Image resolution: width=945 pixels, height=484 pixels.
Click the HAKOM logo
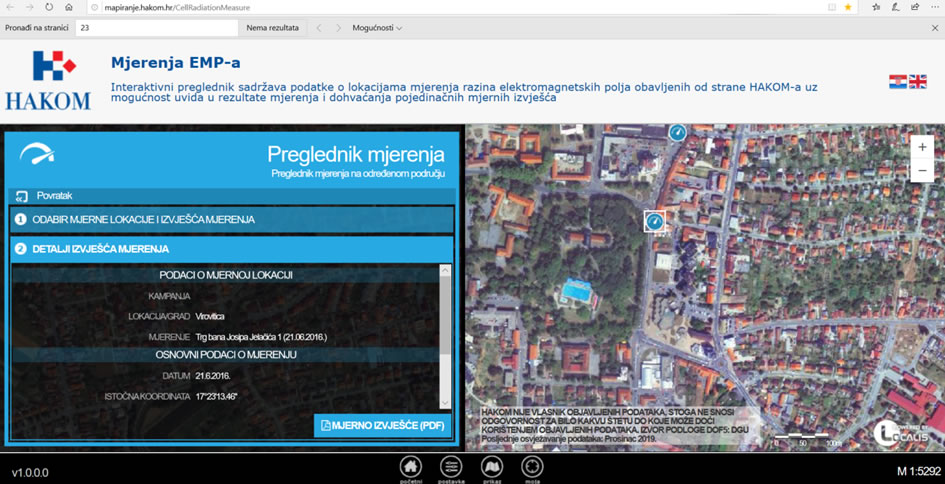(x=47, y=80)
